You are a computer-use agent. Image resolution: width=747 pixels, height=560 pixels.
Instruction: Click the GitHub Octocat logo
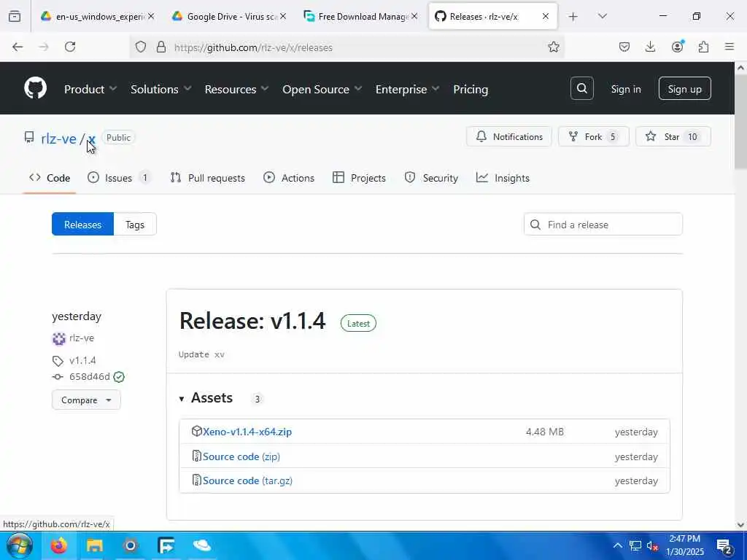(35, 88)
